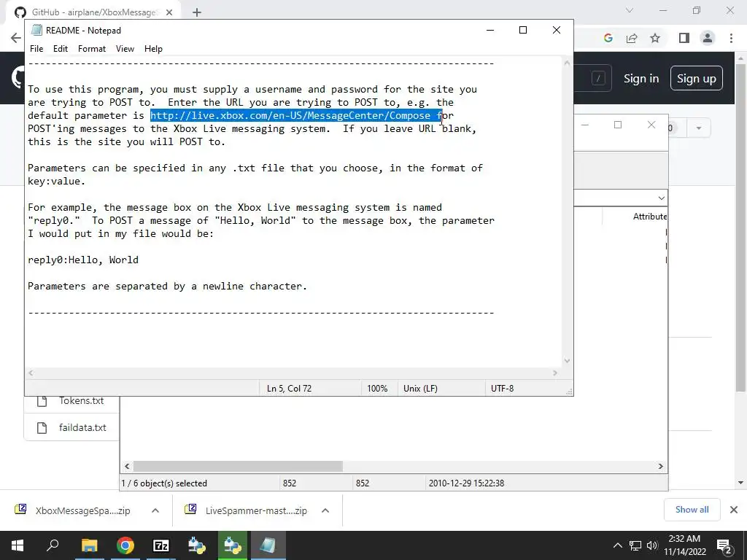Switch to the Notepad taskbar icon

[x=268, y=545]
